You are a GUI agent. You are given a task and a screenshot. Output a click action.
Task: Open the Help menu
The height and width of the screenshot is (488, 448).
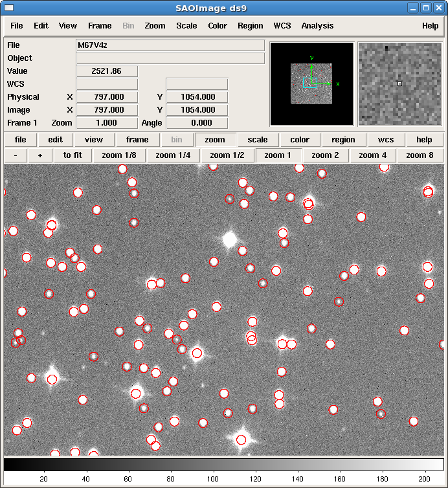[431, 26]
